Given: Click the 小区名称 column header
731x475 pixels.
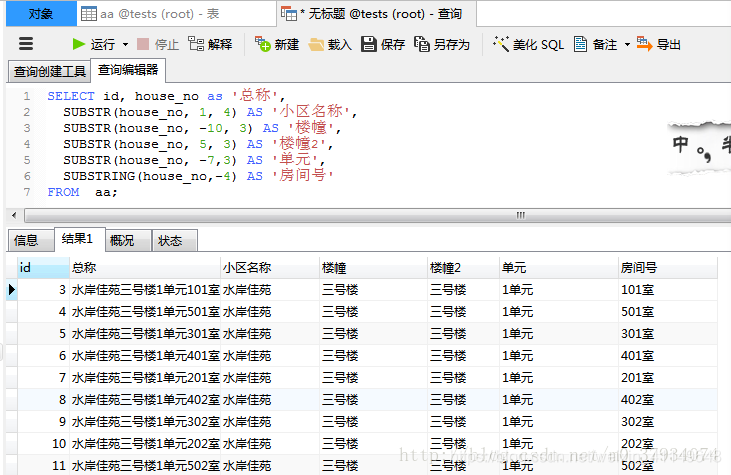Looking at the screenshot, I should pyautogui.click(x=270, y=268).
